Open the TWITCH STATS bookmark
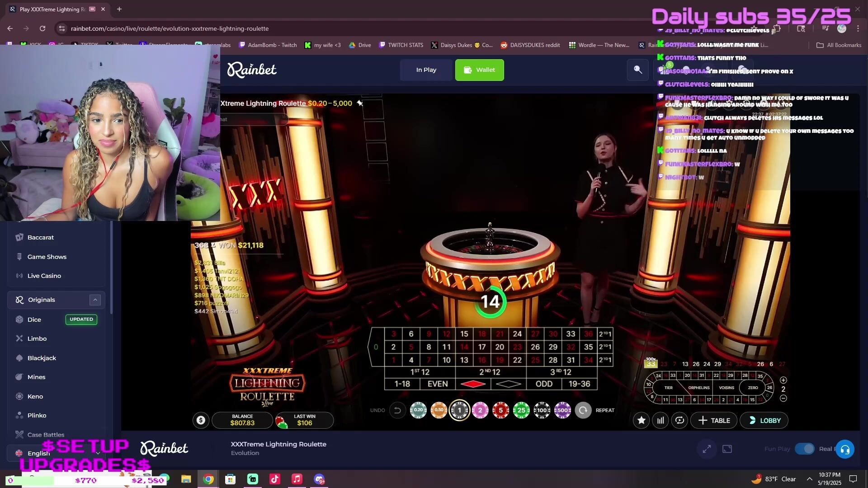Screen dimensions: 868x488 (401, 45)
